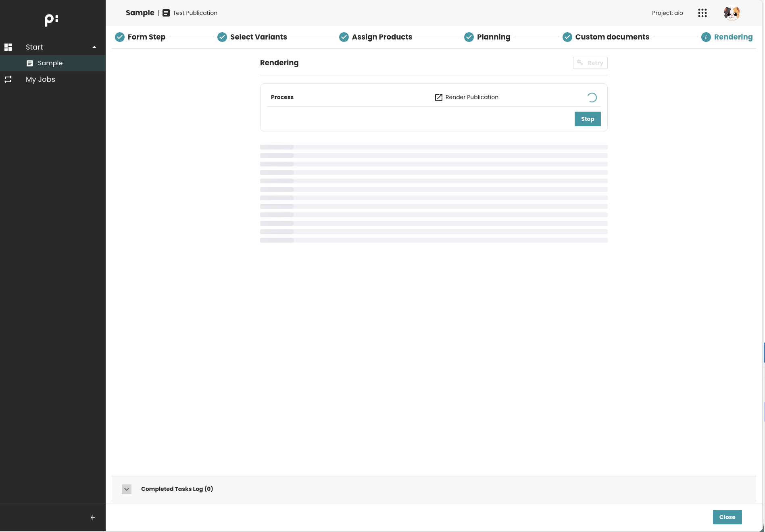Open My Jobs from the sidebar
This screenshot has height=532, width=765.
(x=40, y=79)
